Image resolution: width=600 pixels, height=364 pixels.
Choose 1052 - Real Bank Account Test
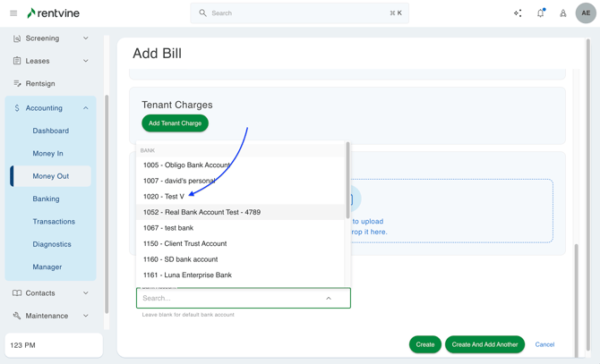(201, 212)
